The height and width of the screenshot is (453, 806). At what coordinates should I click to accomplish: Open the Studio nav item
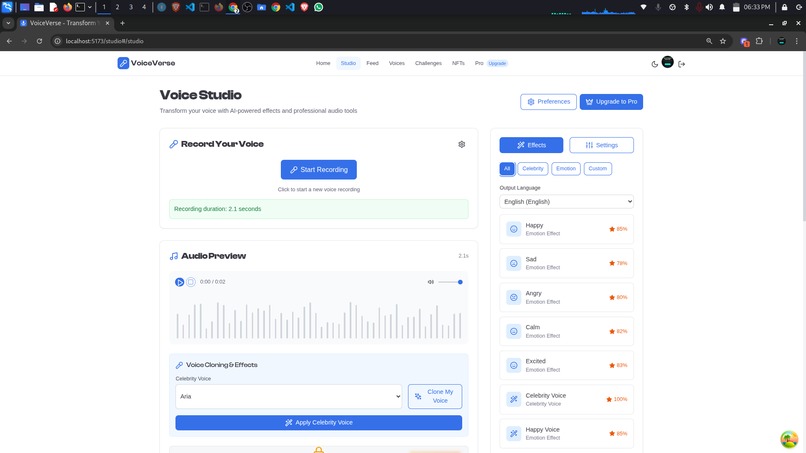[348, 63]
